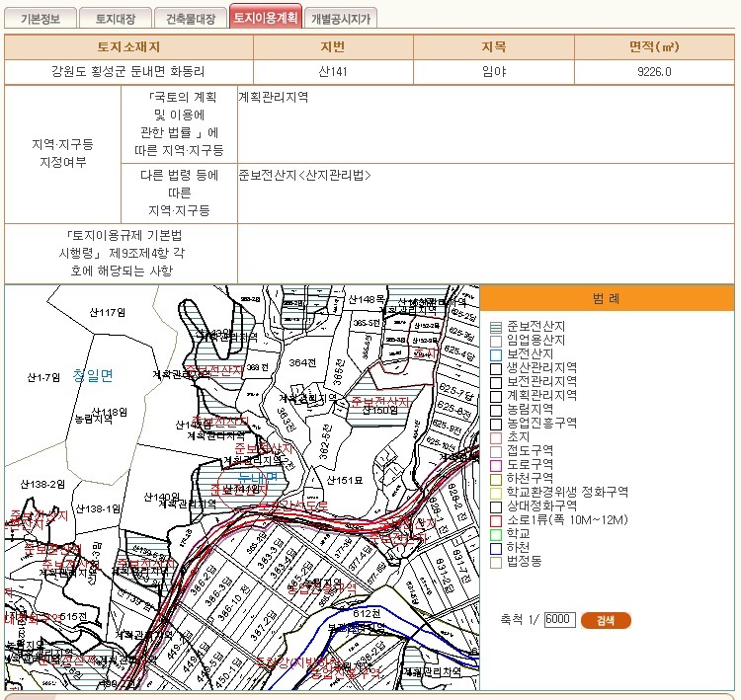The height and width of the screenshot is (700, 741).
Task: Click the lot number 산141 cell
Action: (333, 72)
